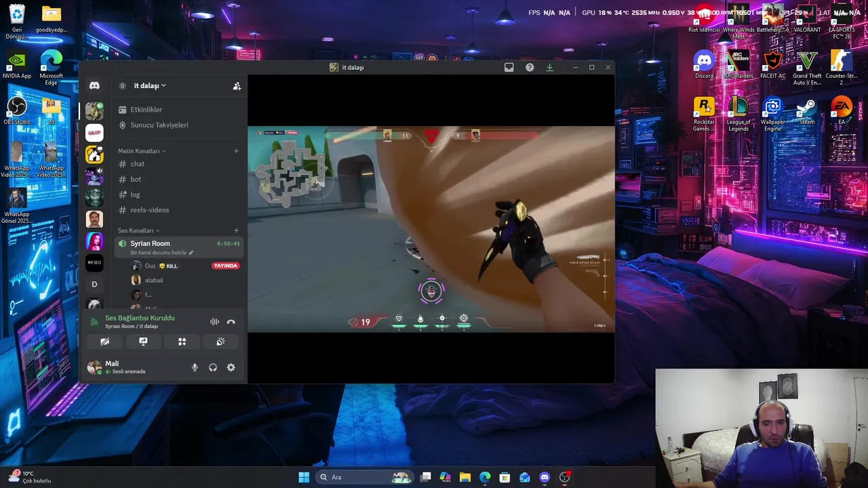Open the Geri Dönüşüm recycle bin icon

tap(17, 22)
